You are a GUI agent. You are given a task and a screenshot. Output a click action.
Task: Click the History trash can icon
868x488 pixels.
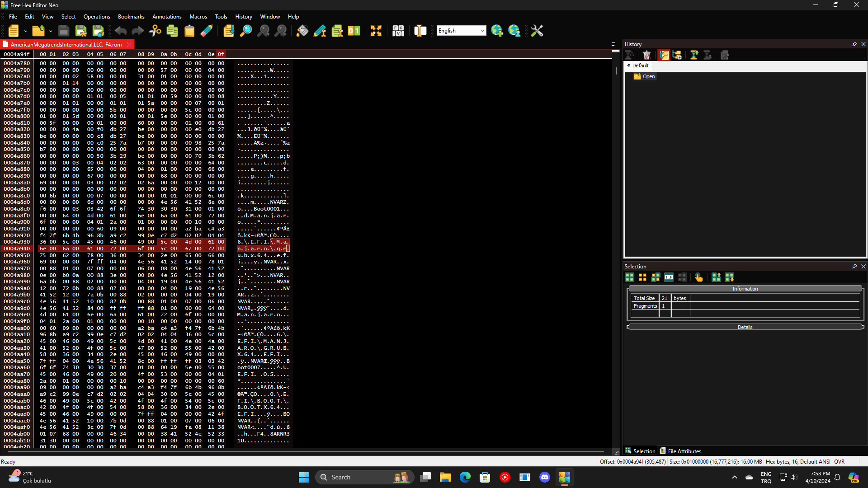(x=646, y=55)
